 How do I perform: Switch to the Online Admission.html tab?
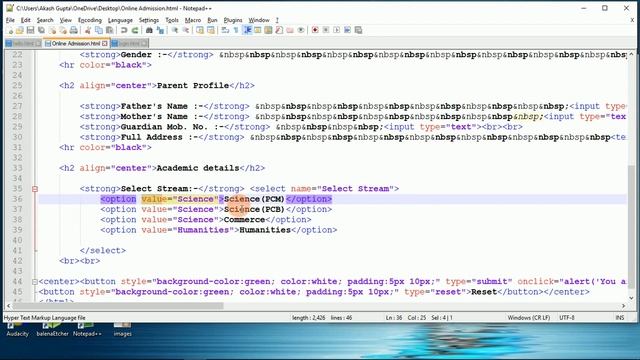75,43
